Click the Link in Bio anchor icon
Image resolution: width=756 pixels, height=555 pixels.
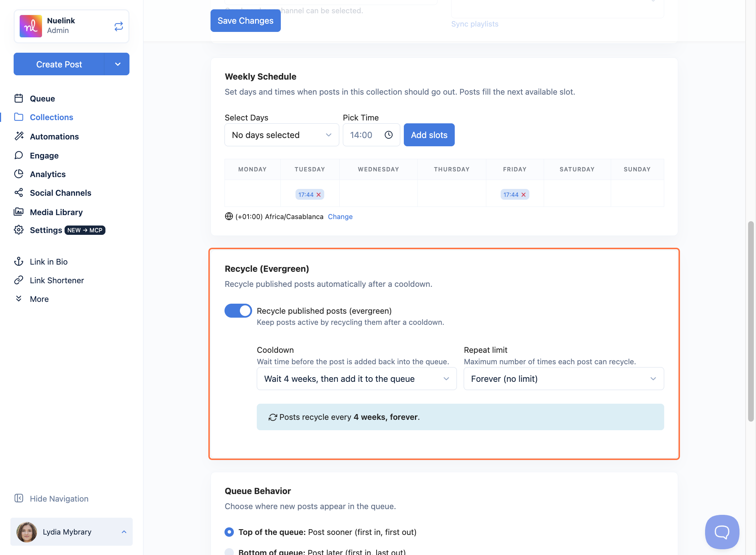(x=19, y=261)
